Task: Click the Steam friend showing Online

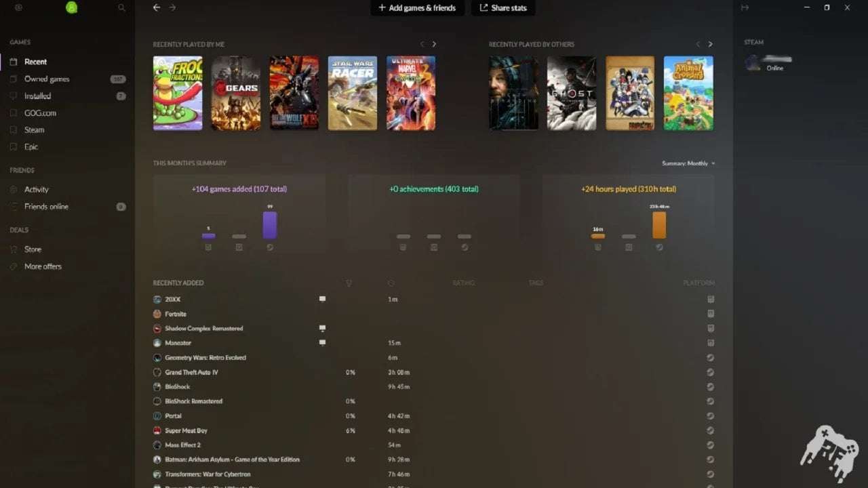Action: tap(769, 63)
